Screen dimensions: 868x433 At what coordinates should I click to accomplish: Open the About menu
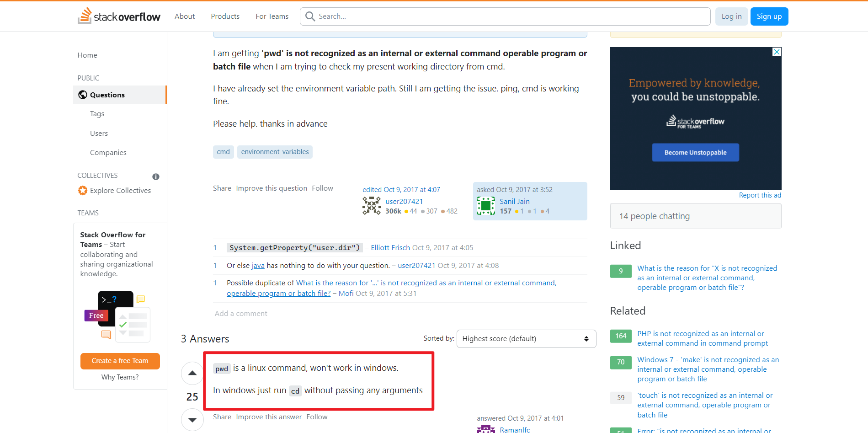coord(185,16)
